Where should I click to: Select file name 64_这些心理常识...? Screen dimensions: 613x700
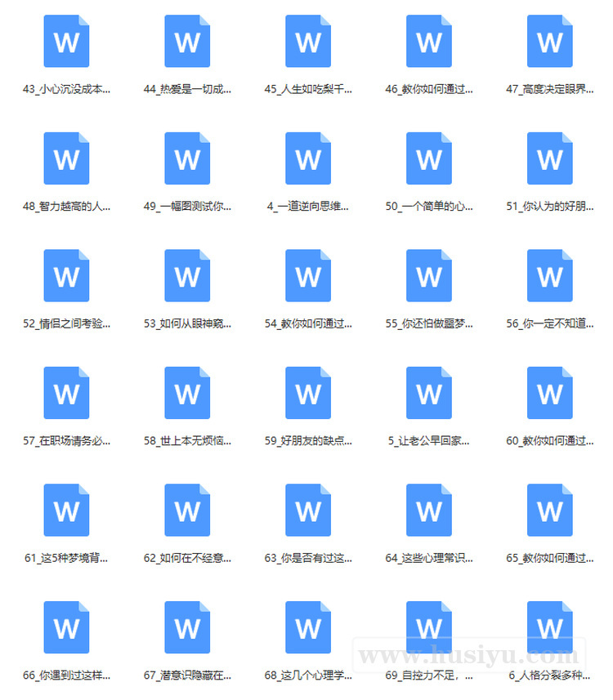[429, 558]
